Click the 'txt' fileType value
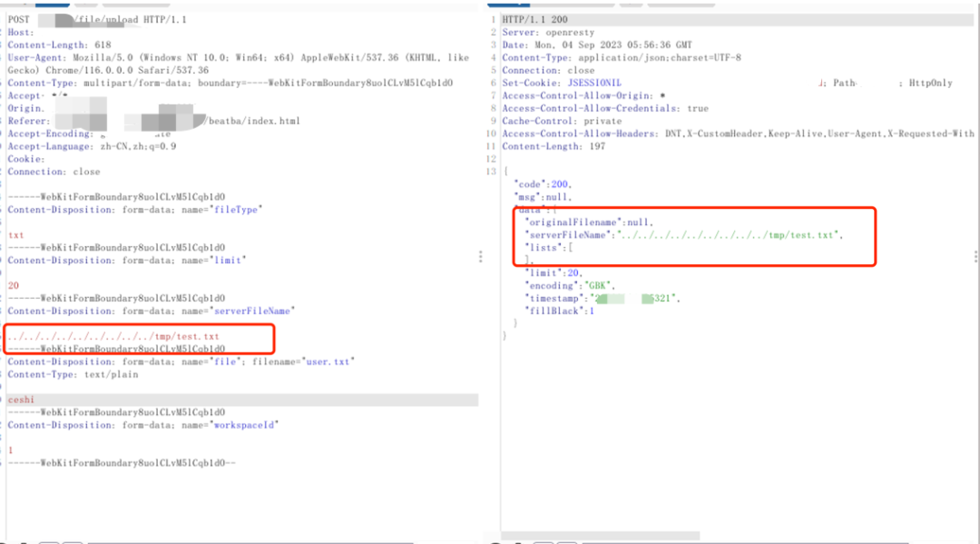 15,235
